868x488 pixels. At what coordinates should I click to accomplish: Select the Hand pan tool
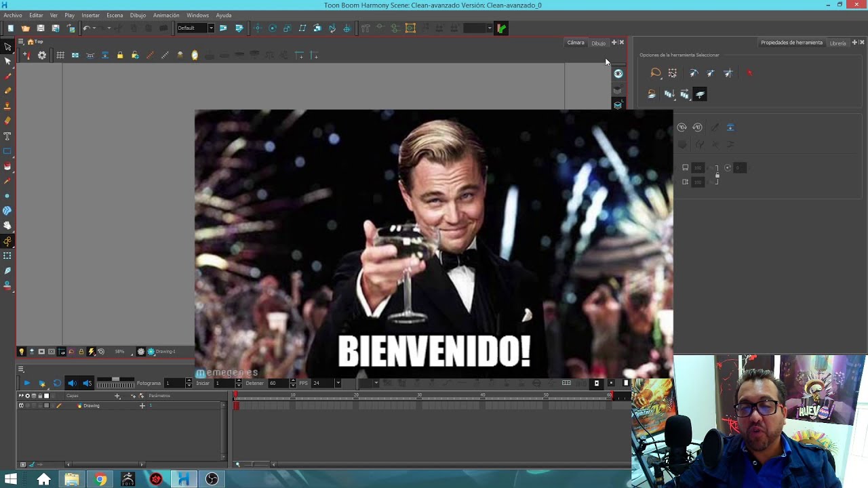tap(7, 226)
